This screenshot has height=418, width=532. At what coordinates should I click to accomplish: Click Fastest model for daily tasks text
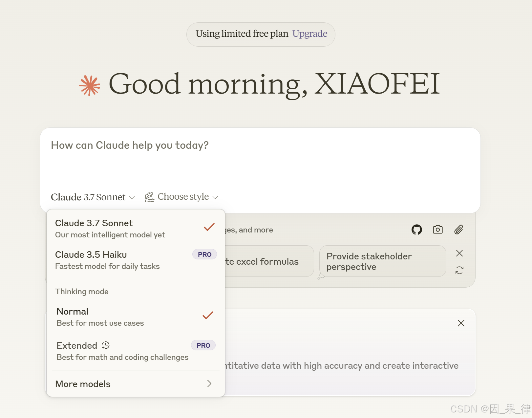point(107,266)
